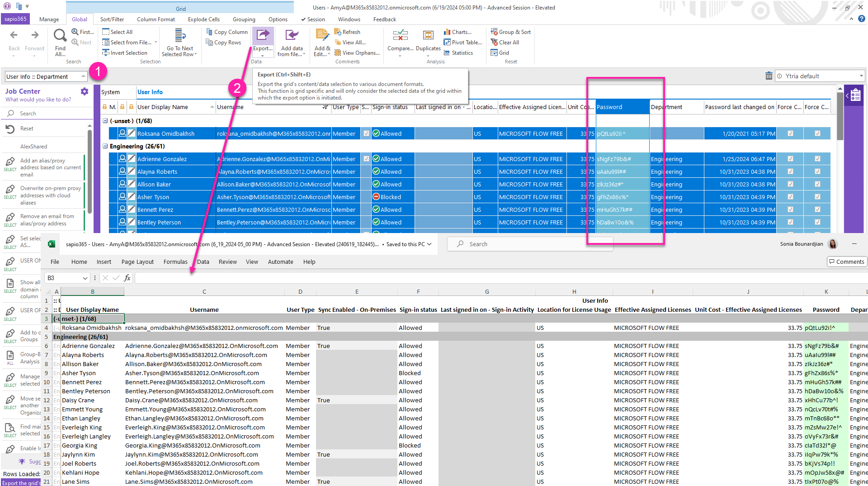
Task: Click the Copy Rows icon
Action: click(x=209, y=42)
